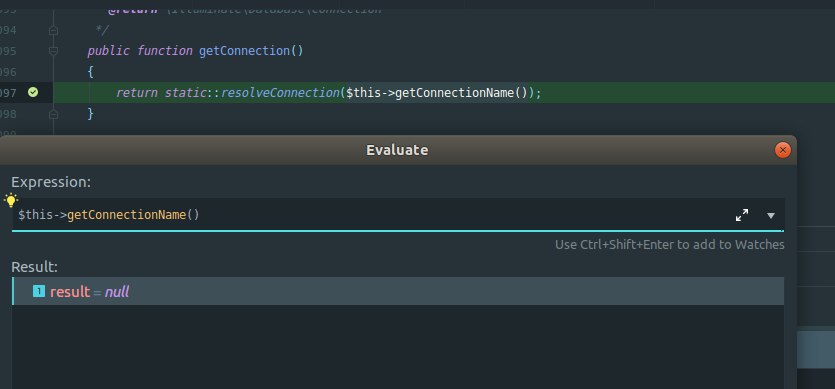Image resolution: width=835 pixels, height=389 pixels.
Task: Open the expression history dropdown arrow
Action: pos(771,215)
